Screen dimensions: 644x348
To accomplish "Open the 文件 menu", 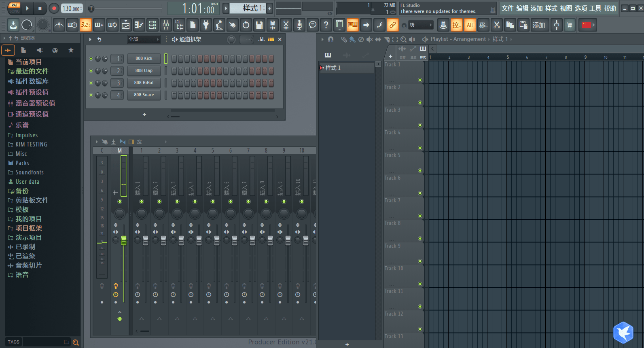I will click(x=508, y=8).
